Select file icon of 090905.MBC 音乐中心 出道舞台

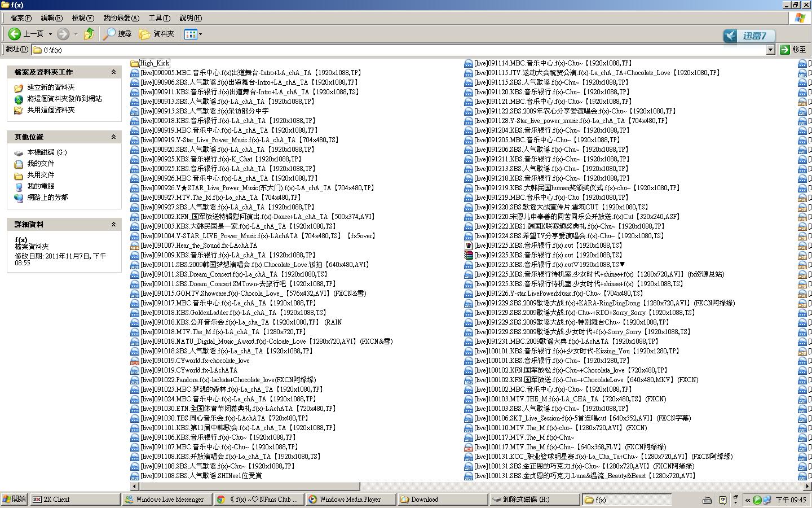point(135,73)
